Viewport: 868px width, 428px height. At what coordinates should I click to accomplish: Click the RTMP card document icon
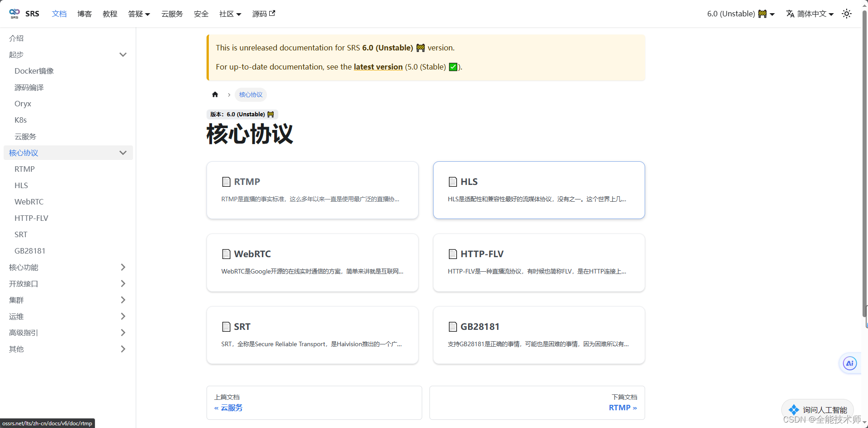[226, 182]
